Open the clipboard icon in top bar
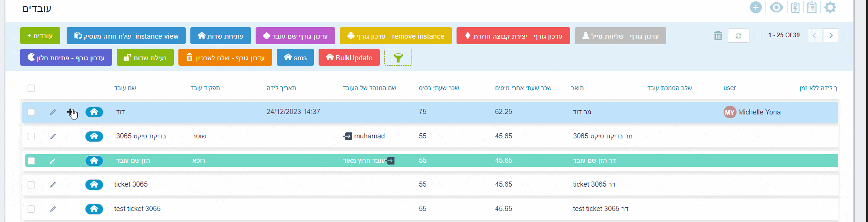Image resolution: width=868 pixels, height=222 pixels. click(812, 7)
